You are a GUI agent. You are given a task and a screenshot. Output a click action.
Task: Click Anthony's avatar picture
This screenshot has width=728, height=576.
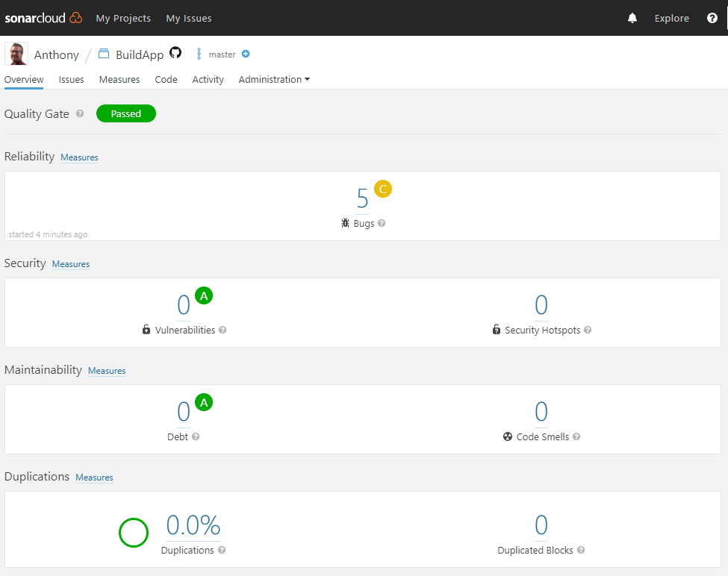tap(16, 54)
